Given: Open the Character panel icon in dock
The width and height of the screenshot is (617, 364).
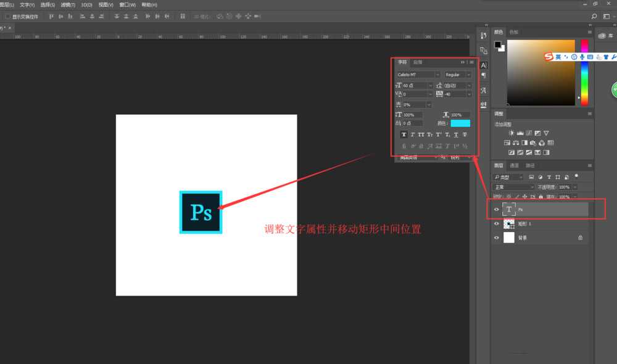Looking at the screenshot, I should (484, 65).
